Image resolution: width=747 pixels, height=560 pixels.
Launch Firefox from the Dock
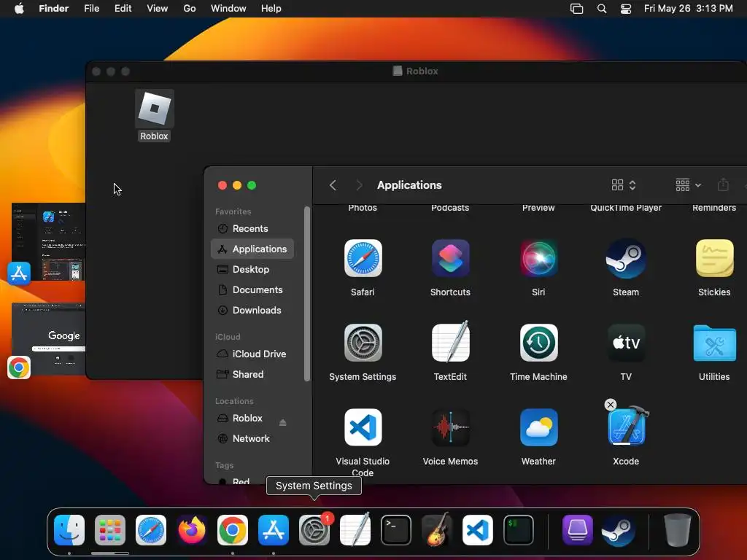pyautogui.click(x=192, y=530)
